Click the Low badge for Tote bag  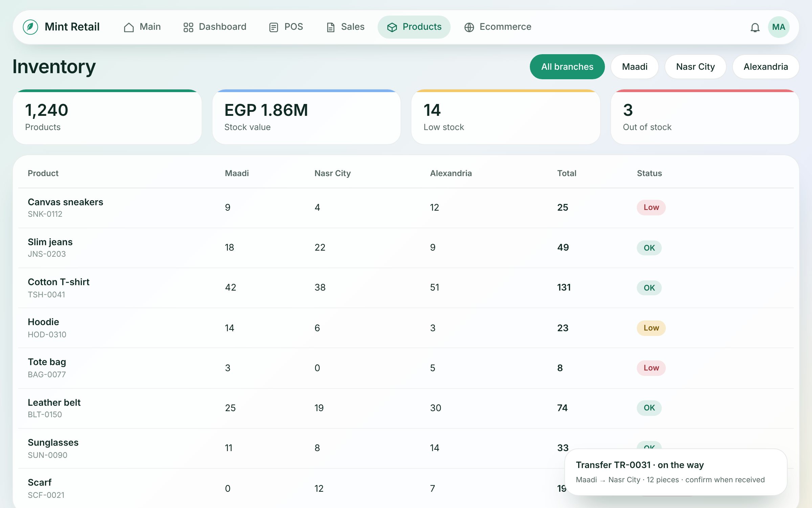tap(651, 368)
